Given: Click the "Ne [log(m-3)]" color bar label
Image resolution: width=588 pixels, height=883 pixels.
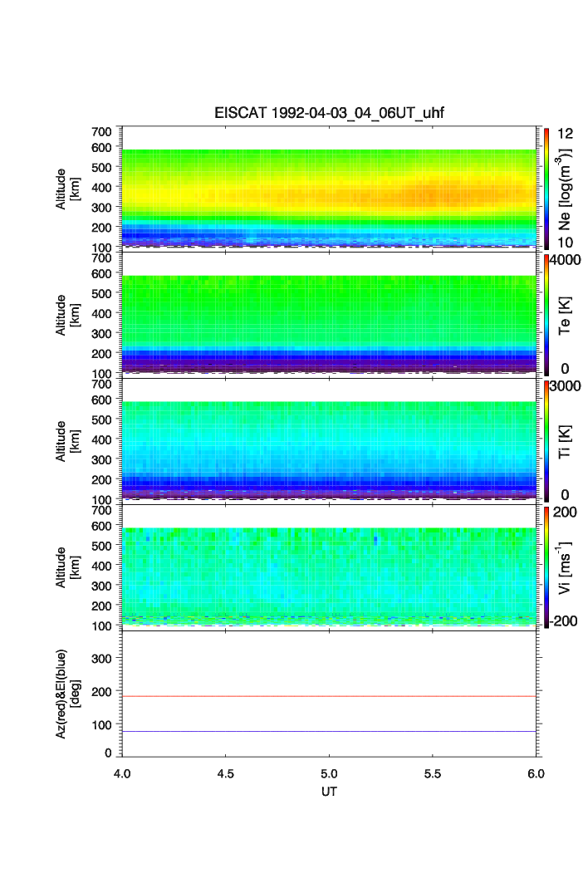Looking at the screenshot, I should coord(564,189).
